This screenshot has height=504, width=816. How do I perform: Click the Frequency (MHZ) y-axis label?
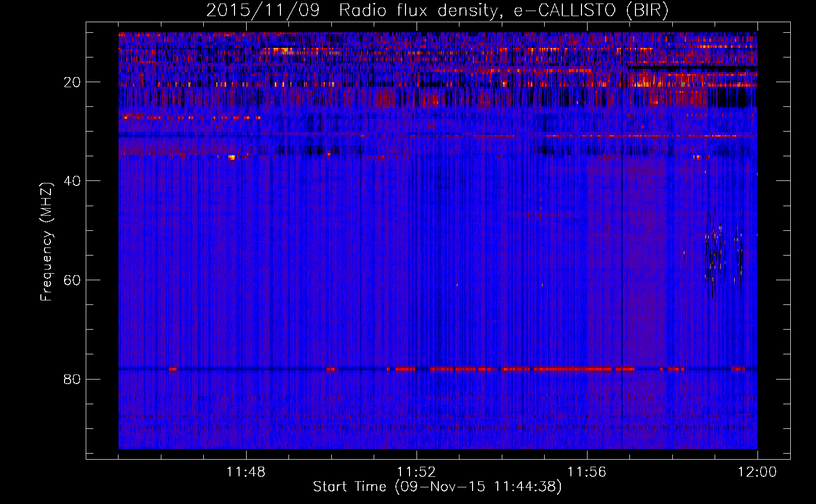(46, 242)
